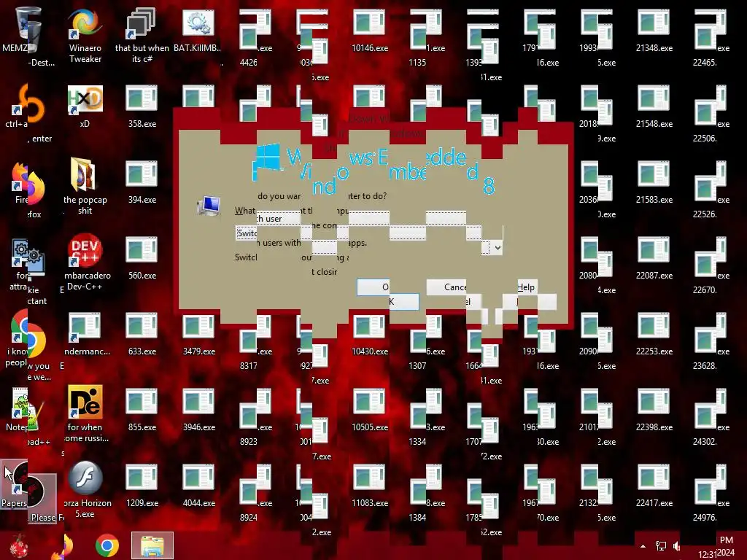The height and width of the screenshot is (560, 747).
Task: Open the taskbar clock showing 12:31 PM
Action: [717, 547]
